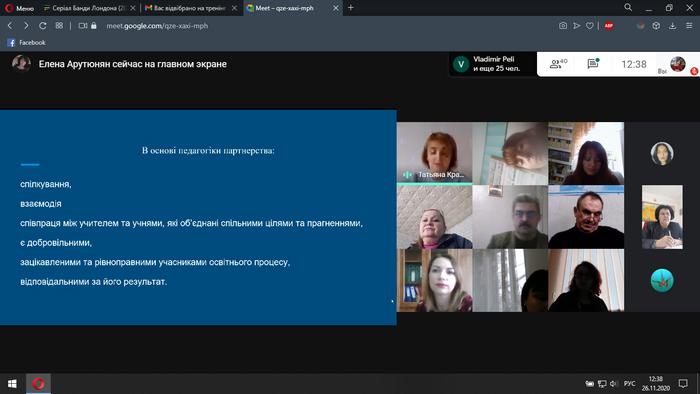Click the Opera taskbar icon
700x394 pixels.
38,384
